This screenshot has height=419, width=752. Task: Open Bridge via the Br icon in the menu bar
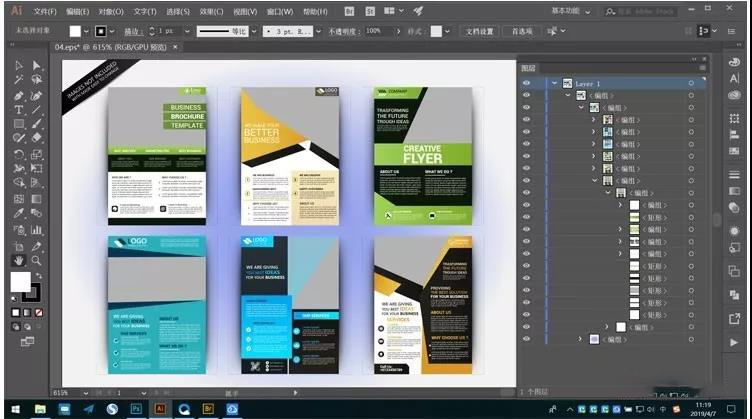click(349, 11)
